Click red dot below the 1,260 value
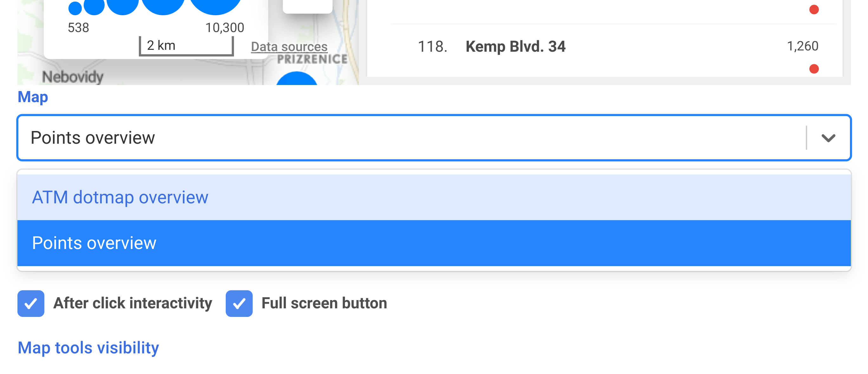Viewport: 868px width, 374px height. click(814, 69)
